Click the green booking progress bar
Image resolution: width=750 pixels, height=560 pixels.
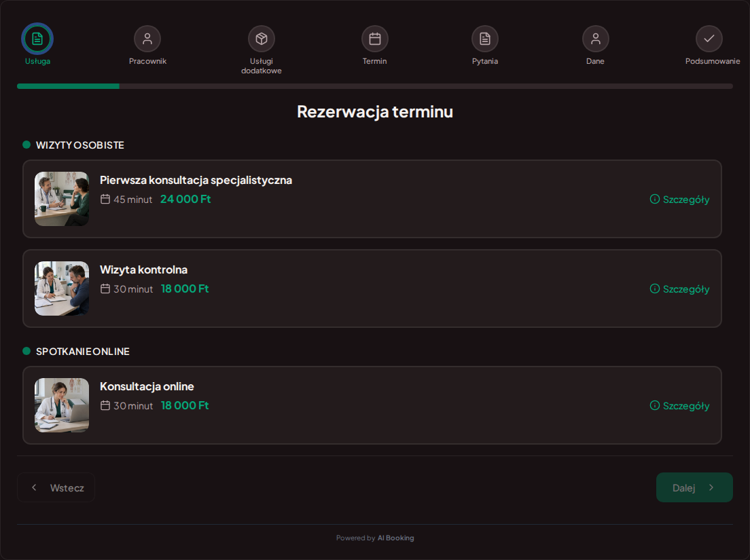pyautogui.click(x=68, y=86)
